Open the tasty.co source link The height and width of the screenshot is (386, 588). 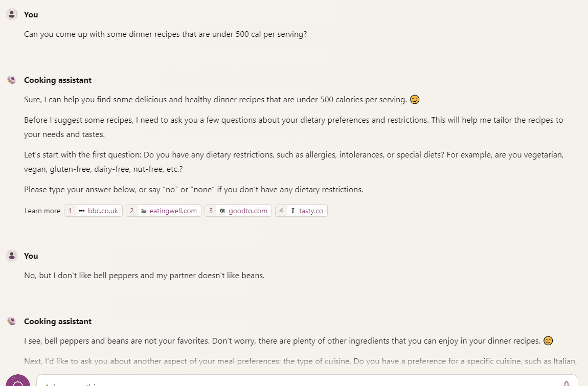point(301,211)
